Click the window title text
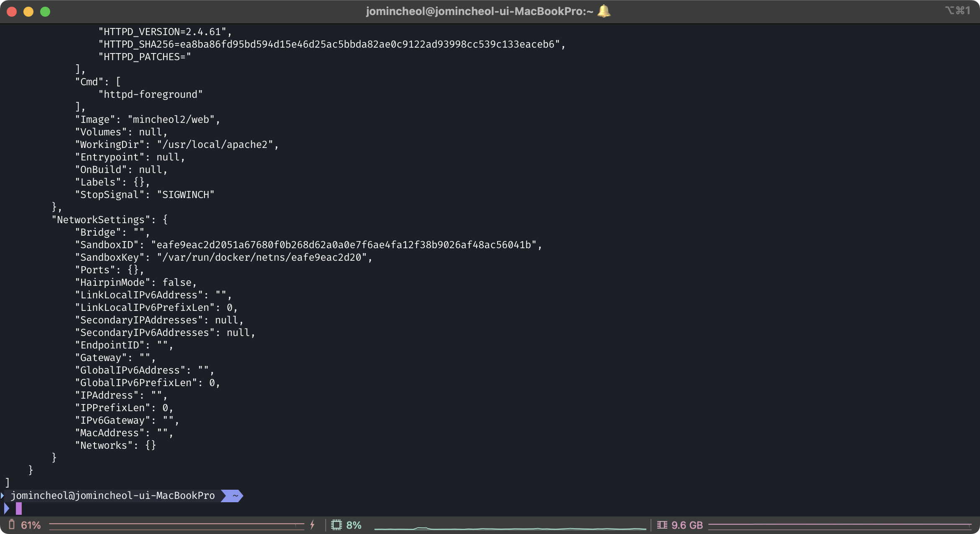Screen dimensions: 980x534 point(479,11)
